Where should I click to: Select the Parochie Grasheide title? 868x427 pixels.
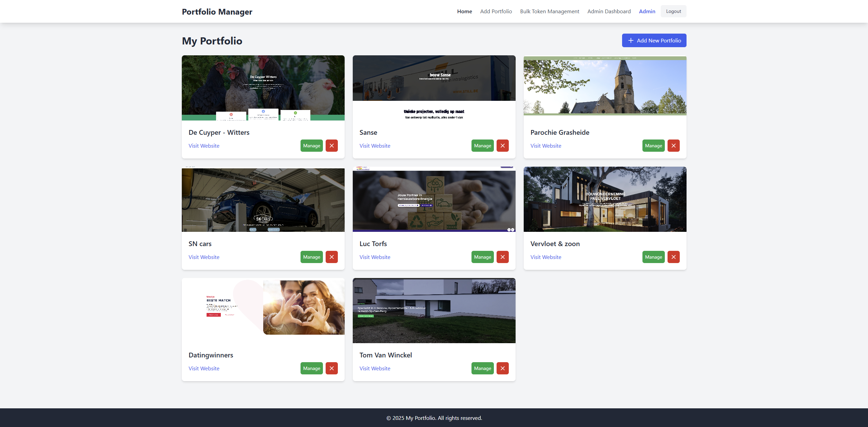point(560,132)
